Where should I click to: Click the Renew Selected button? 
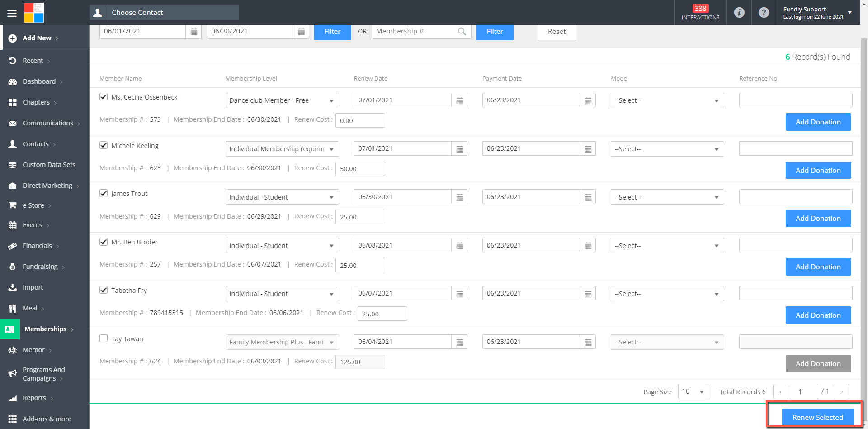[x=817, y=417]
